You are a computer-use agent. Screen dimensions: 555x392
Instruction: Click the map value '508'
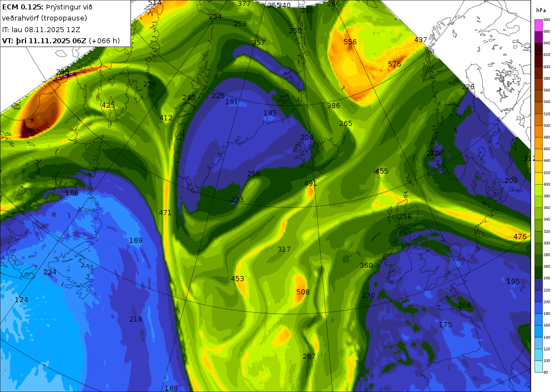[x=302, y=292]
